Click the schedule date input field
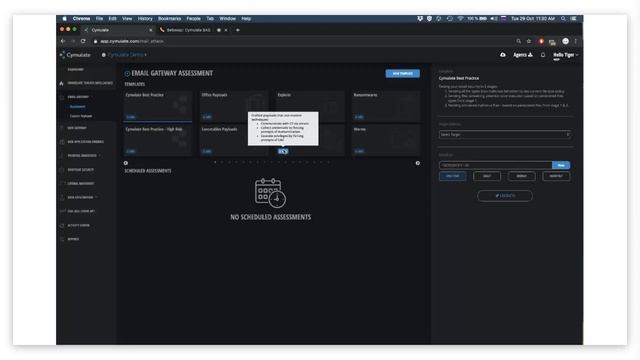The height and width of the screenshot is (360, 640). click(496, 165)
